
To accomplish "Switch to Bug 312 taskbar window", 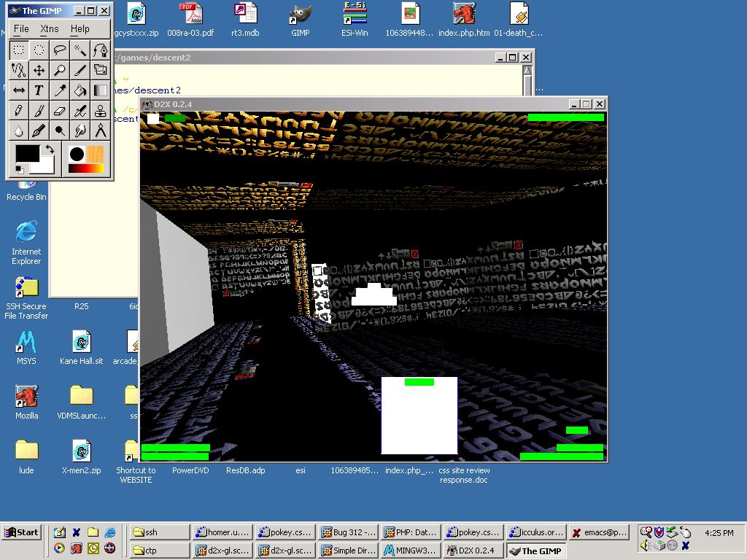I will click(x=349, y=532).
